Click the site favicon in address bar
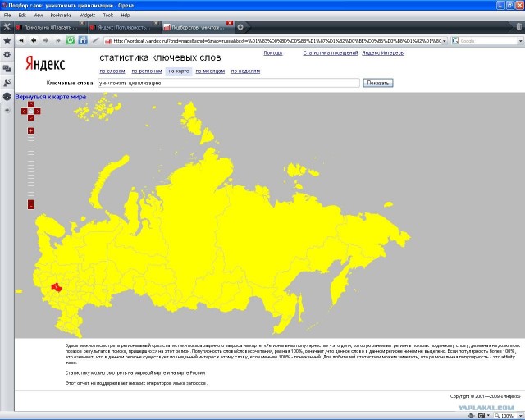Screen dimensions: 525x420 pyautogui.click(x=108, y=41)
